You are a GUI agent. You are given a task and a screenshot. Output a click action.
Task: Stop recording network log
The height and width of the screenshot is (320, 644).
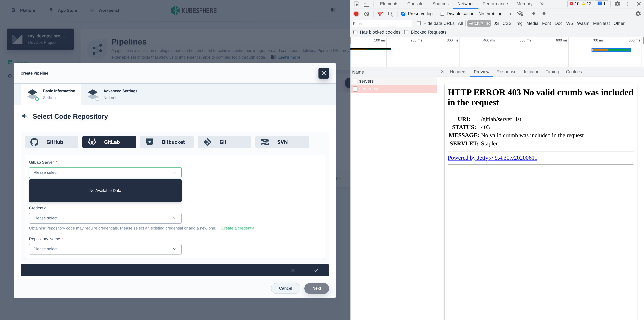coord(356,14)
